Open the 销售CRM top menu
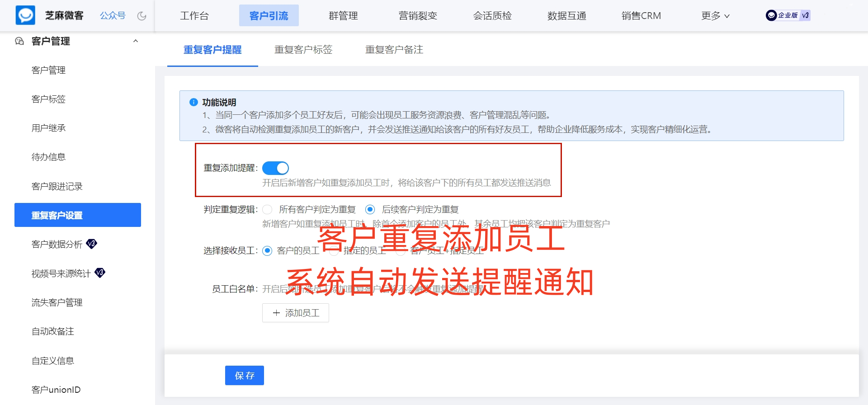The image size is (868, 405). [x=641, y=16]
